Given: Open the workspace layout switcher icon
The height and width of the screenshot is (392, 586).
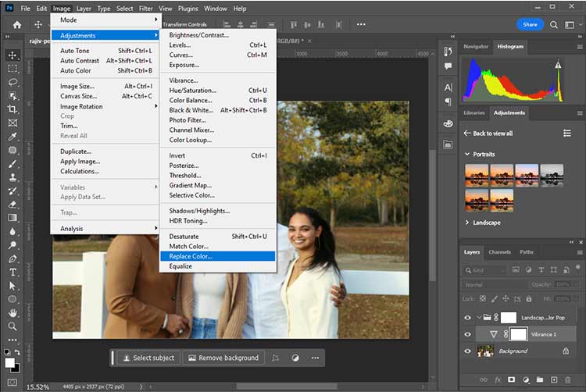Looking at the screenshot, I should pyautogui.click(x=569, y=25).
